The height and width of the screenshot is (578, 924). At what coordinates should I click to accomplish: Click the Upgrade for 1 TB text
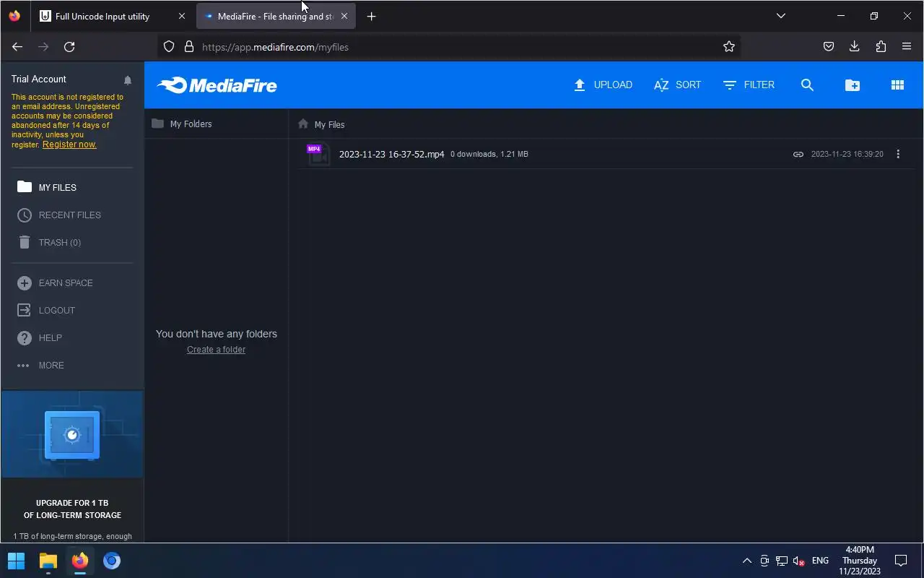72,509
